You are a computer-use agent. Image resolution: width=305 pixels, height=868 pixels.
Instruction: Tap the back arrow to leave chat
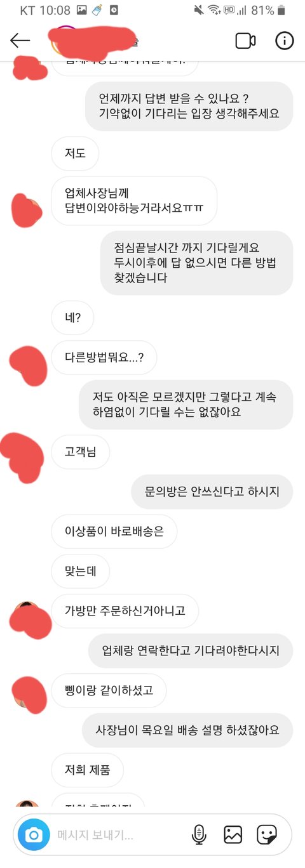click(x=20, y=41)
